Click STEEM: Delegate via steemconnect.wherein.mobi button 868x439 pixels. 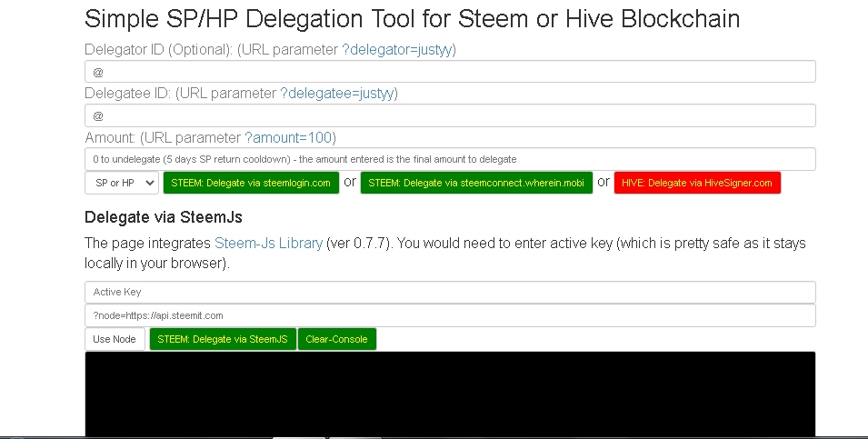point(476,183)
